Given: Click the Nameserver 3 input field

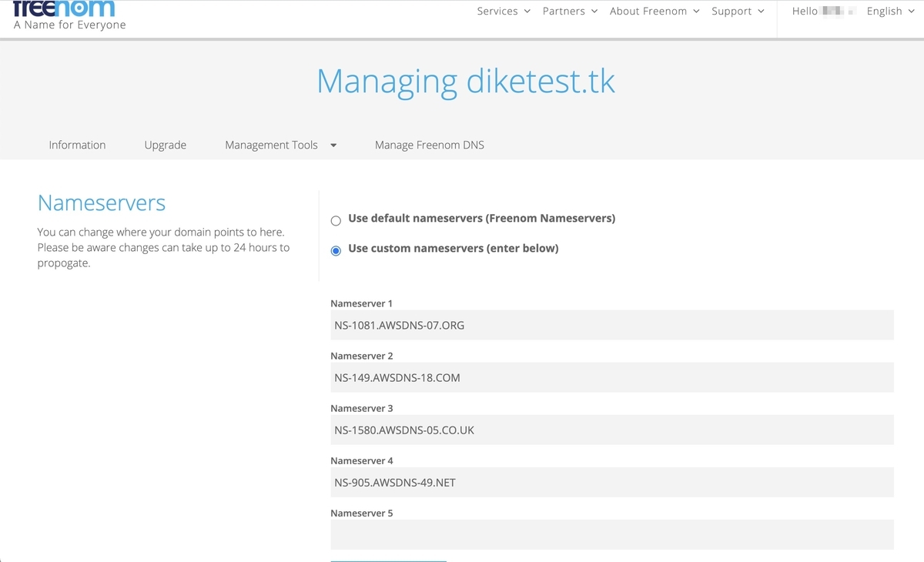Looking at the screenshot, I should pyautogui.click(x=612, y=430).
